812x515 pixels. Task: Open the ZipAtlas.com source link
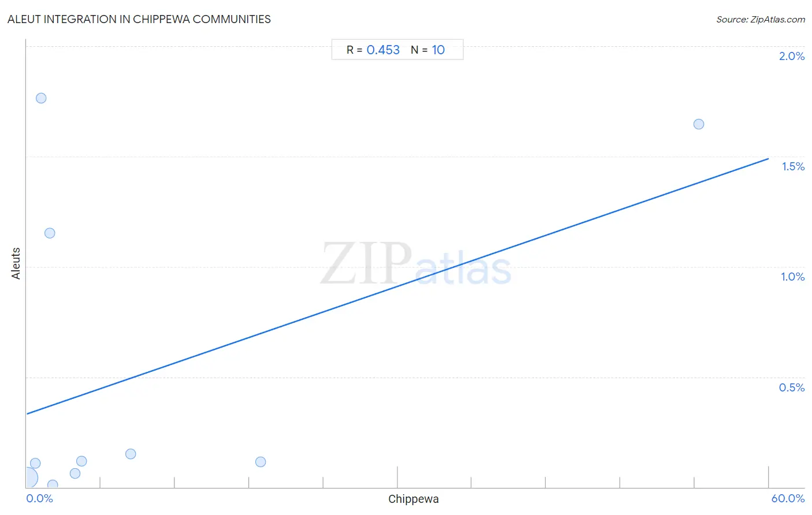pyautogui.click(x=761, y=20)
